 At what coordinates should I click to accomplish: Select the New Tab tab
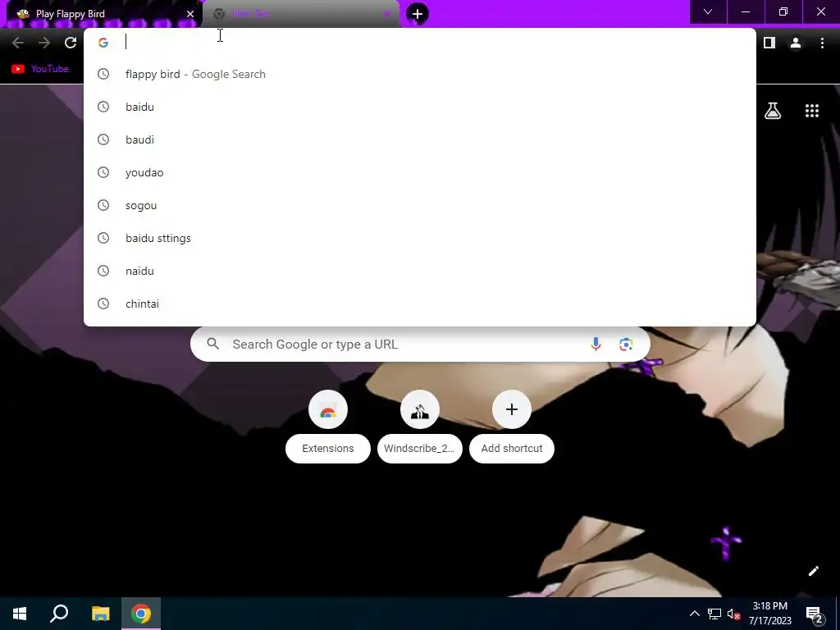(x=301, y=13)
